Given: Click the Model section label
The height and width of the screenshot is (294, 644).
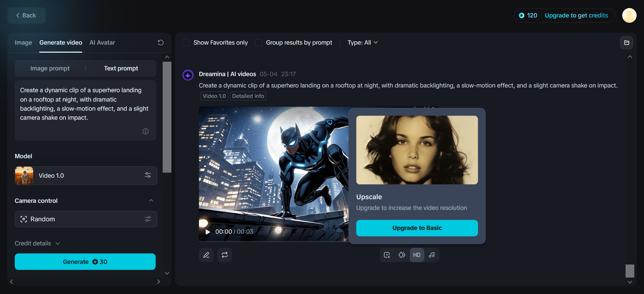Looking at the screenshot, I should [x=23, y=156].
